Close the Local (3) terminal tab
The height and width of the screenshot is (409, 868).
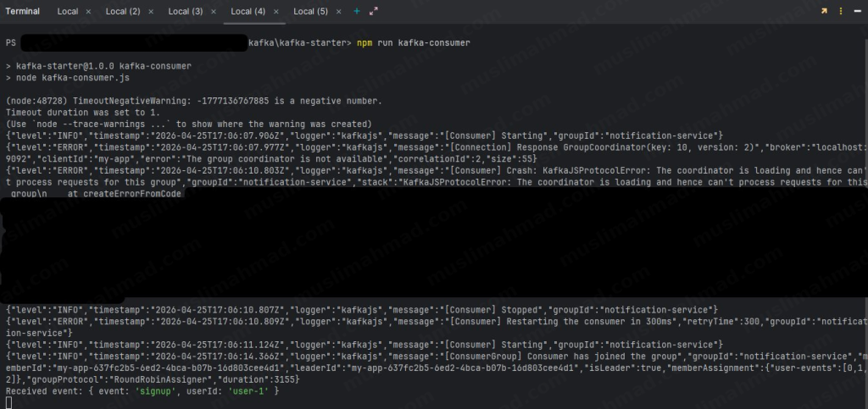214,12
